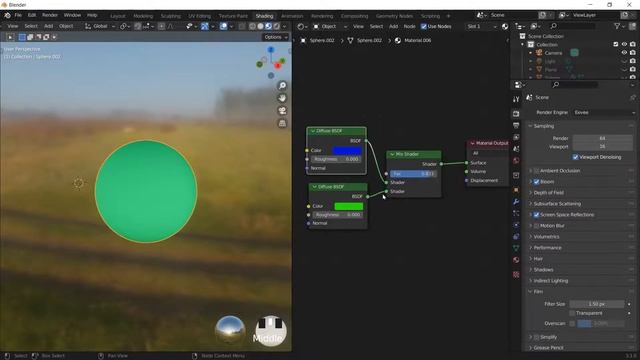This screenshot has height=360, width=640.
Task: Disable the Screen Space Reflections checkbox
Action: [x=536, y=215]
